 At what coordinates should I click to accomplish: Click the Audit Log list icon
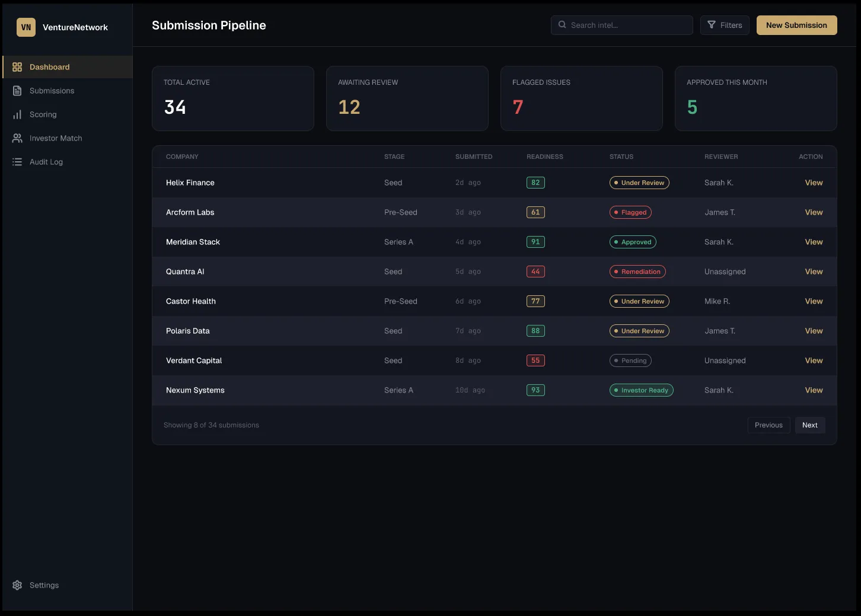[x=17, y=162]
